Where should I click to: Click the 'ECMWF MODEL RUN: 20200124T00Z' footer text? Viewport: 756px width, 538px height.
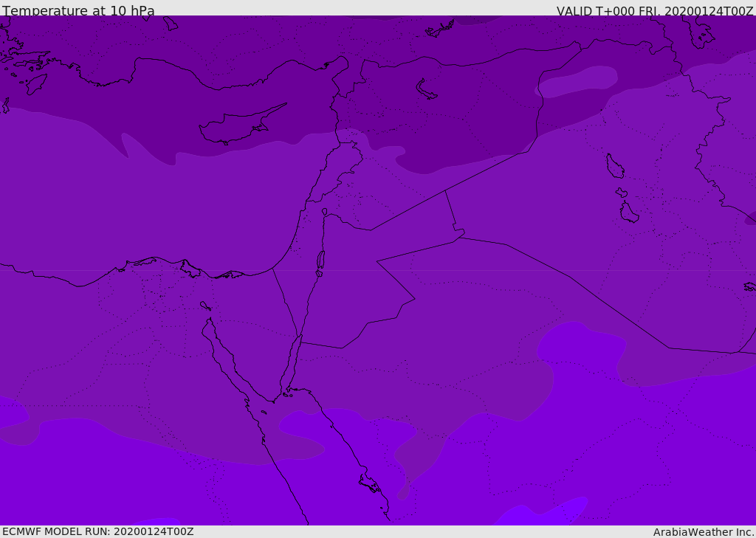[98, 531]
